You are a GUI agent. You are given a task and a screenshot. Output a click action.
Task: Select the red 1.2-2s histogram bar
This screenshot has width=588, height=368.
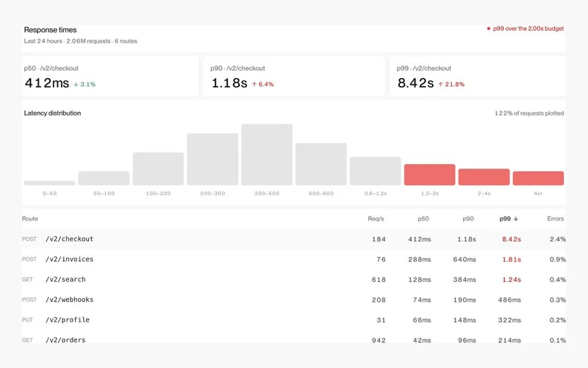click(x=430, y=174)
